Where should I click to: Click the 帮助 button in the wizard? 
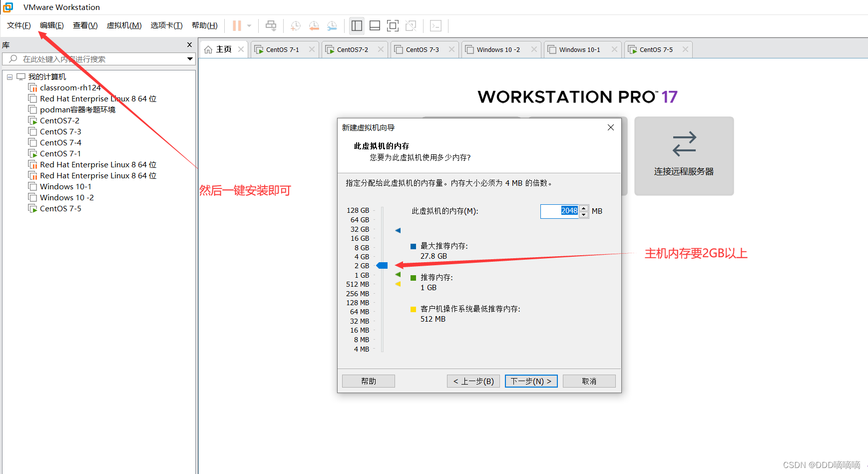pos(369,381)
